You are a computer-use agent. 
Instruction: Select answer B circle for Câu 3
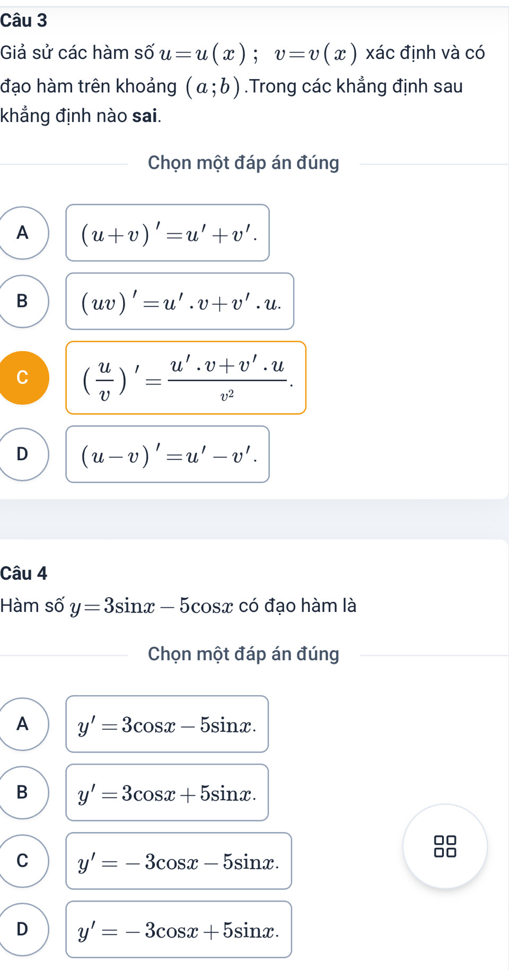[22, 301]
